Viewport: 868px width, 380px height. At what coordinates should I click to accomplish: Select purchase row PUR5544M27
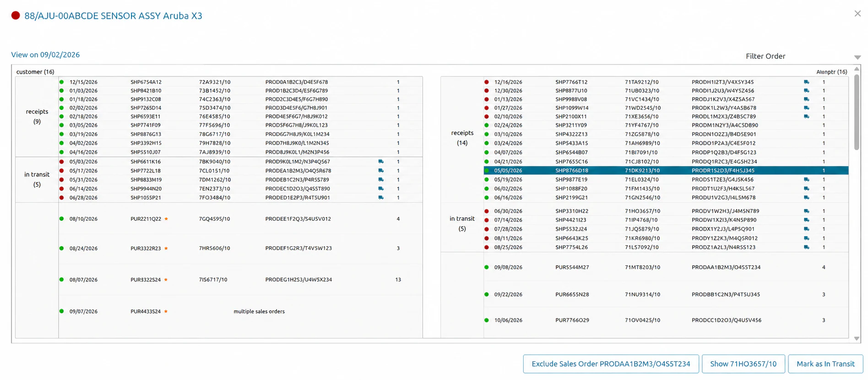pos(666,267)
